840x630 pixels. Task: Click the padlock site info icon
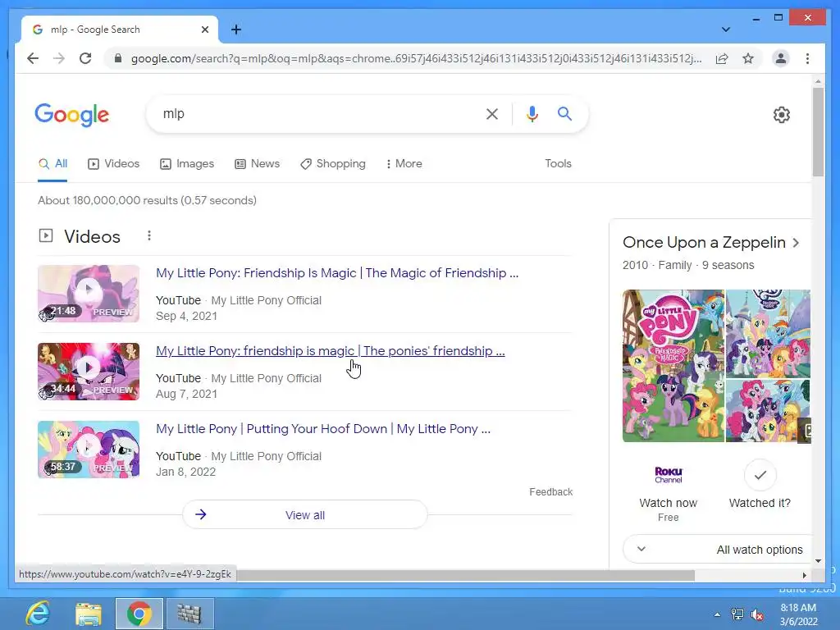118,58
